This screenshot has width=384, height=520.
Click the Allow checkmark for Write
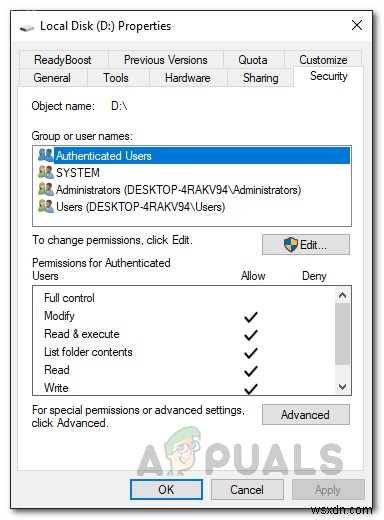(251, 389)
